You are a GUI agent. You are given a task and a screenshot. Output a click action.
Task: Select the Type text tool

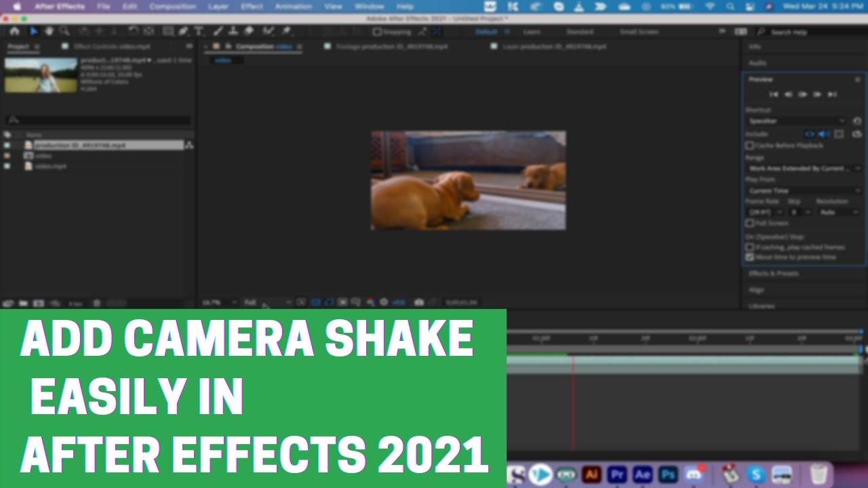pos(199,31)
